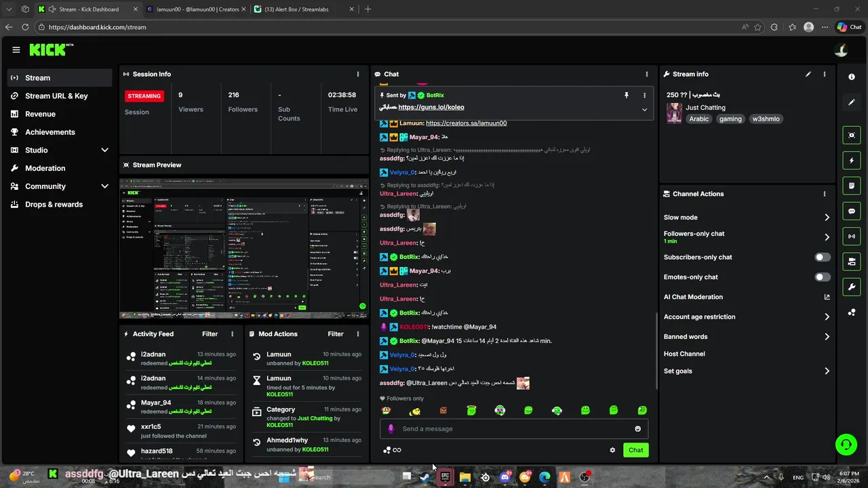The width and height of the screenshot is (868, 488).
Task: Edit stream info with pencil icon
Action: (x=808, y=74)
